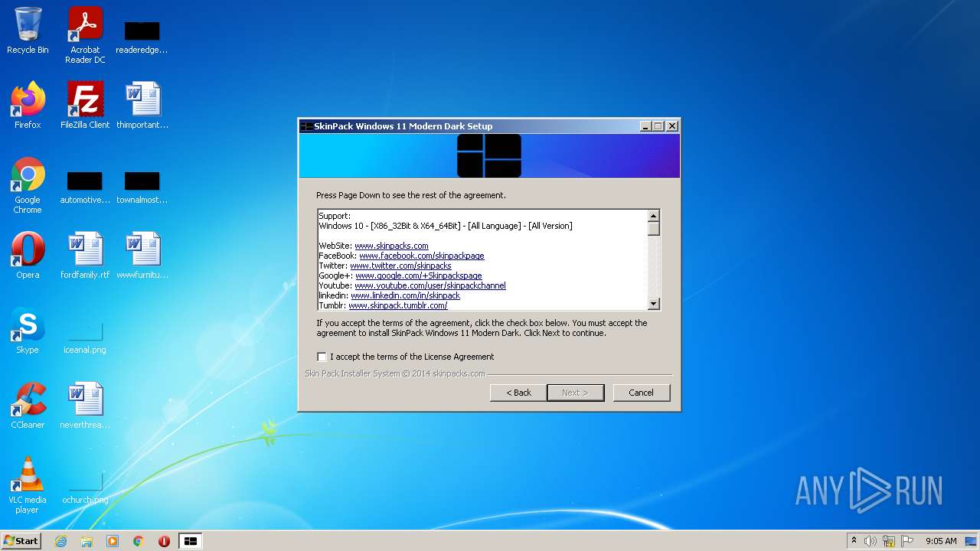Launch Opera desktop shortcut
This screenshot has width=980, height=551.
(28, 256)
